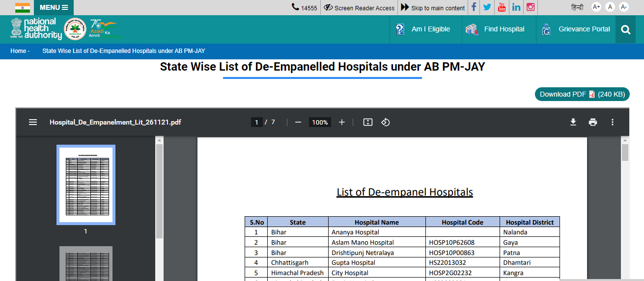
Task: Click fit to page icon
Action: [x=368, y=122]
